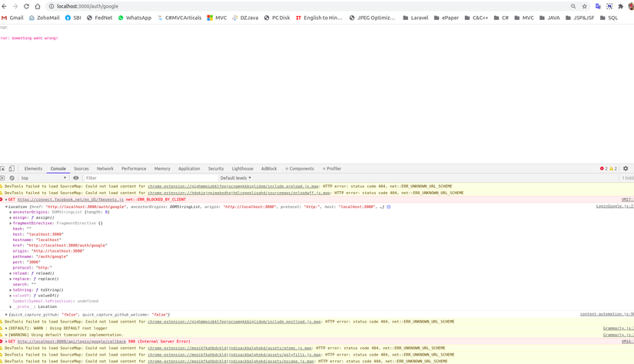
Task: Expand the toString function property
Action: tap(11, 290)
